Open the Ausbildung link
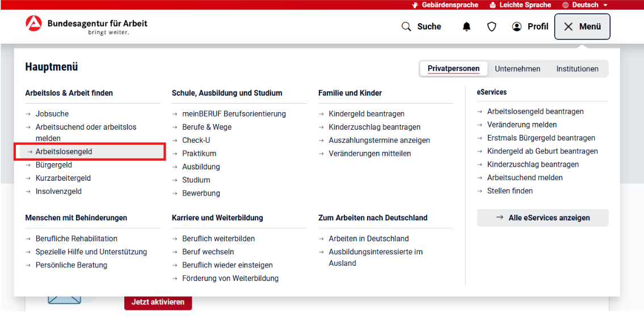Viewport: 644px width, 319px height. pos(201,167)
